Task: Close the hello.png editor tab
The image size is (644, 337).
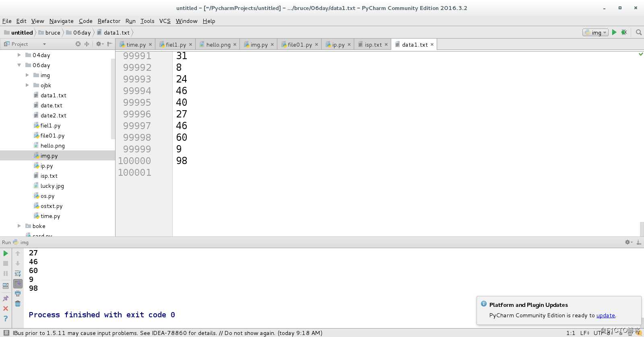Action: pyautogui.click(x=235, y=45)
